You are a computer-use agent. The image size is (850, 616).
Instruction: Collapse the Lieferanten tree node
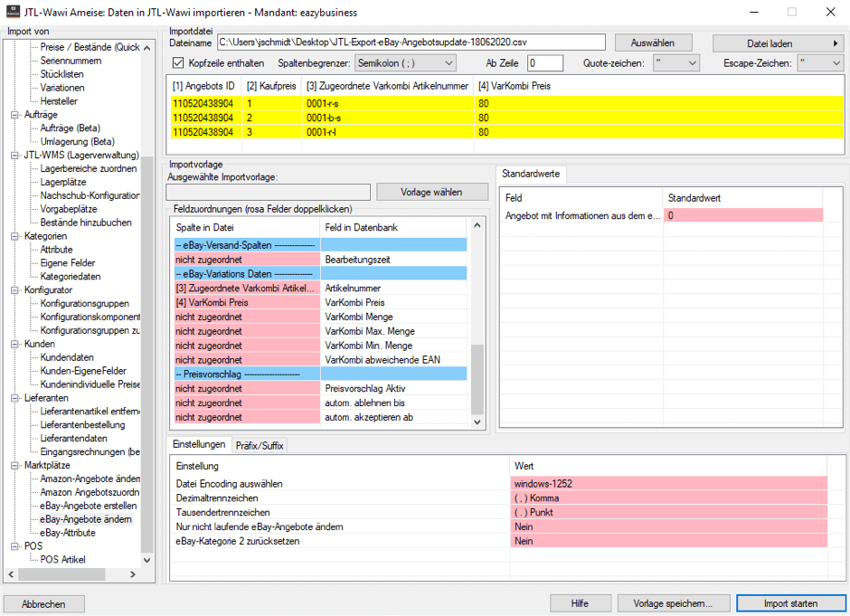[x=14, y=398]
